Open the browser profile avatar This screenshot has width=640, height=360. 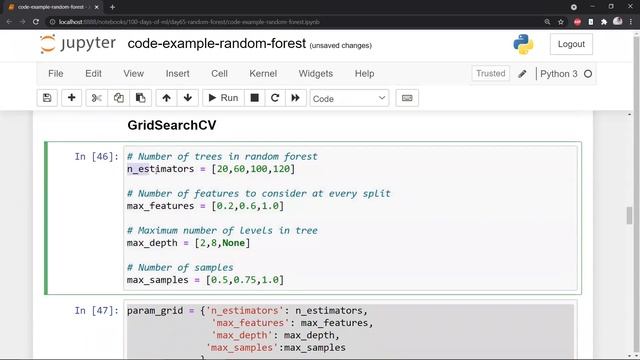618,21
